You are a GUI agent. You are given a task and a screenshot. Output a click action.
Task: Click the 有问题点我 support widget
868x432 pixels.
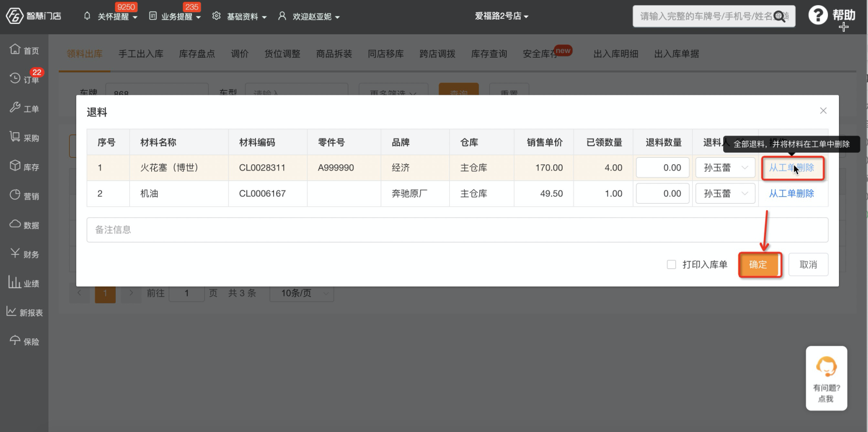826,378
